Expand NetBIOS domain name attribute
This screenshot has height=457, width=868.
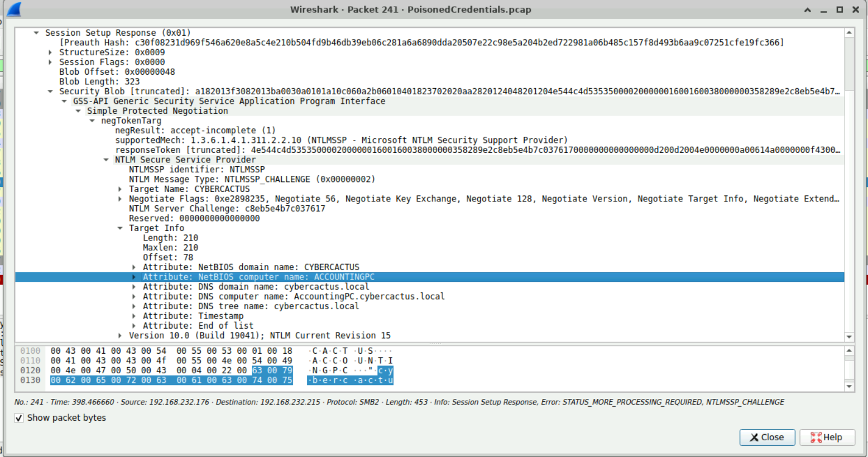pyautogui.click(x=134, y=267)
